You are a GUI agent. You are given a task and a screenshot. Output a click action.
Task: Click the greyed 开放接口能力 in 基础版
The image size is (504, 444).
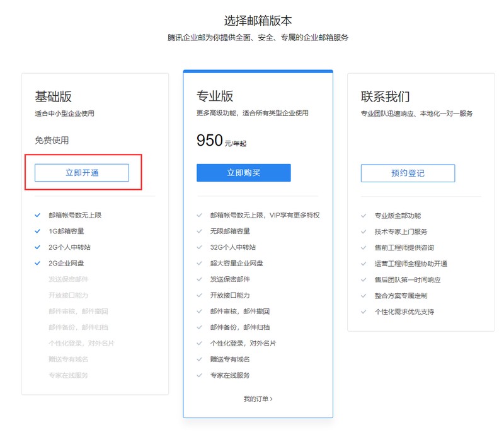click(x=68, y=295)
